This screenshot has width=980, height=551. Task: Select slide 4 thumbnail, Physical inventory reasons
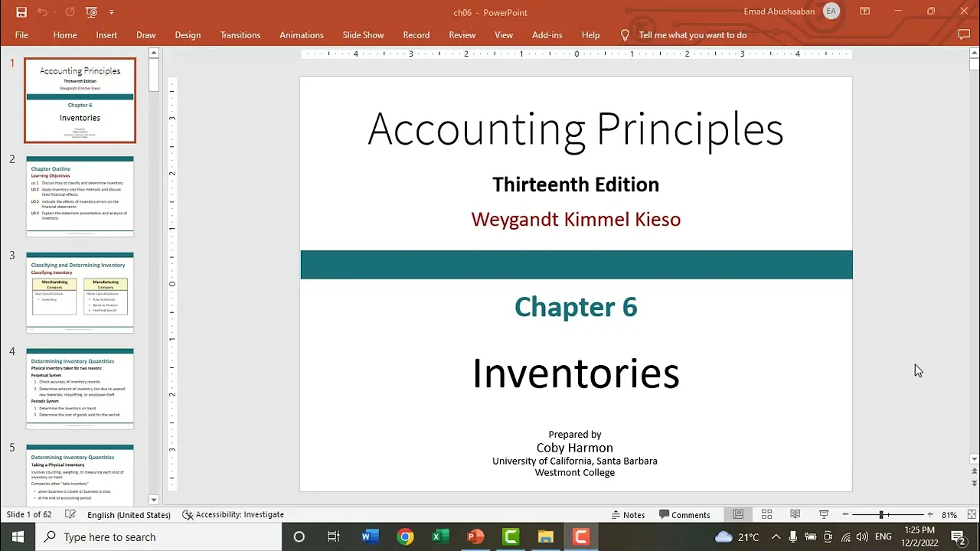80,389
